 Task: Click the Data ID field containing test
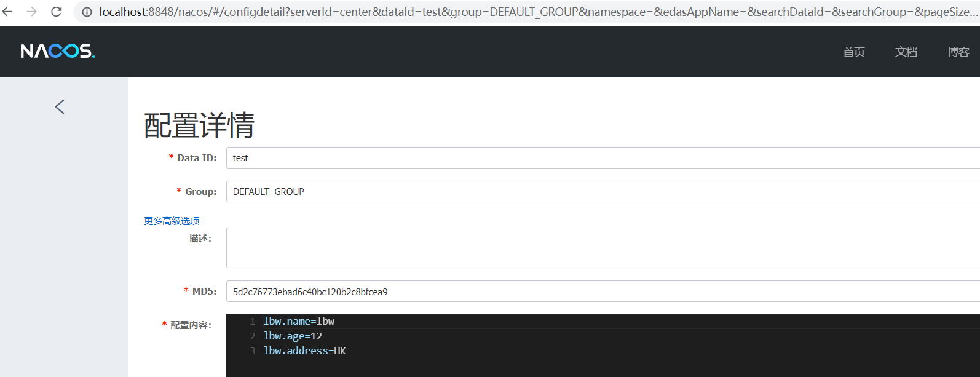coord(603,158)
